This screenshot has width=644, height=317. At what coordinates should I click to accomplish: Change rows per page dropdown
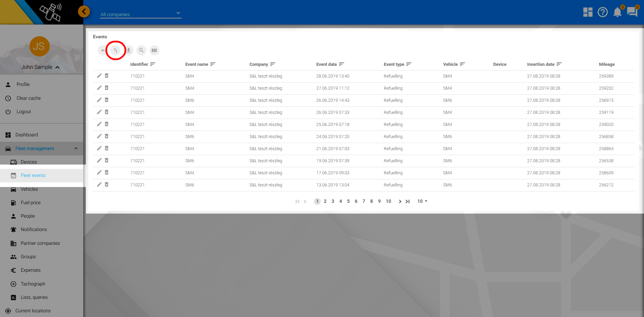coord(422,201)
